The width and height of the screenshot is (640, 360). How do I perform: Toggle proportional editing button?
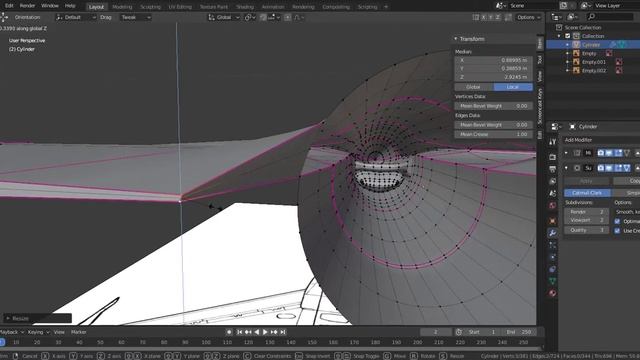coord(288,17)
